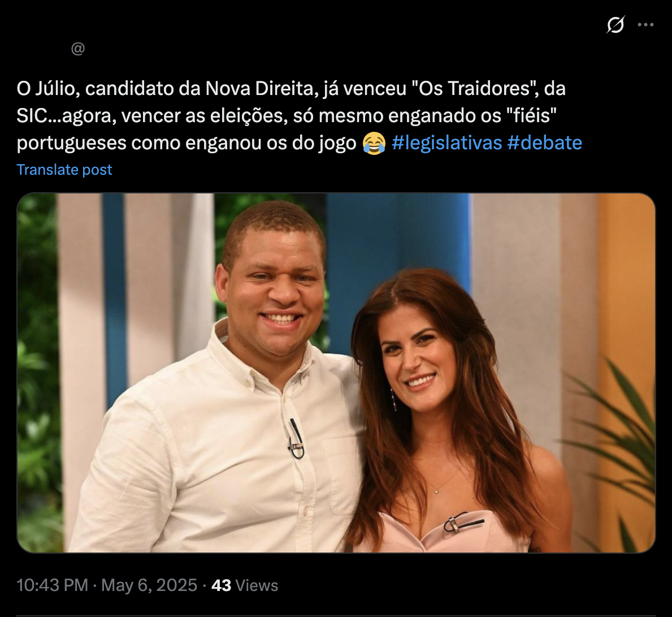This screenshot has width=672, height=617.
Task: Open the #debate hashtag
Action: [545, 143]
